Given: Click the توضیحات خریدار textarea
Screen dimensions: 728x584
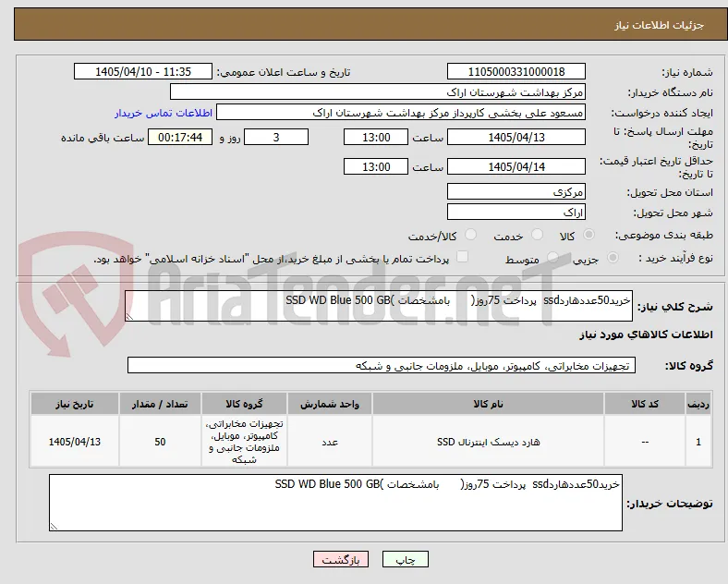Looking at the screenshot, I should click(x=335, y=503).
